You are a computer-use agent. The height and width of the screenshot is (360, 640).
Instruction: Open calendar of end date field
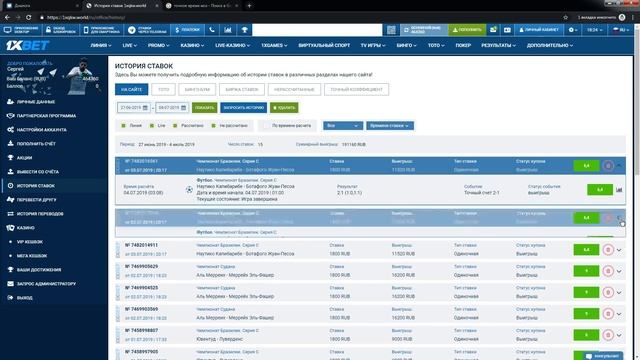click(183, 108)
